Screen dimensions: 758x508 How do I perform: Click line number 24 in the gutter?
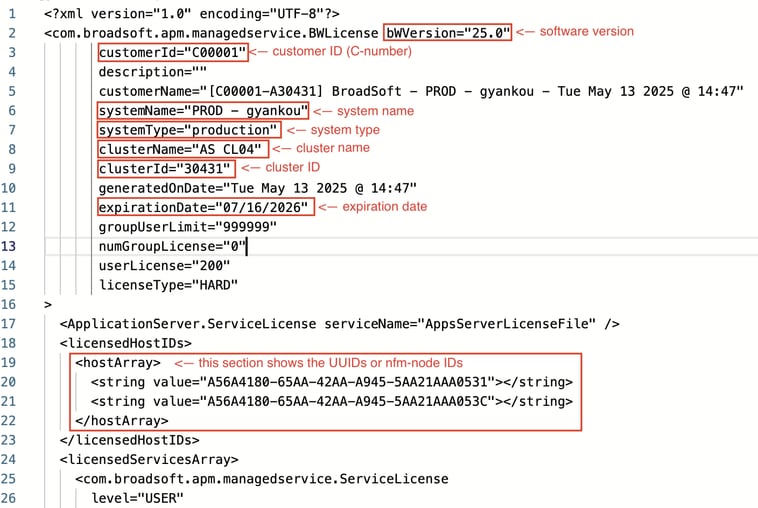point(8,459)
